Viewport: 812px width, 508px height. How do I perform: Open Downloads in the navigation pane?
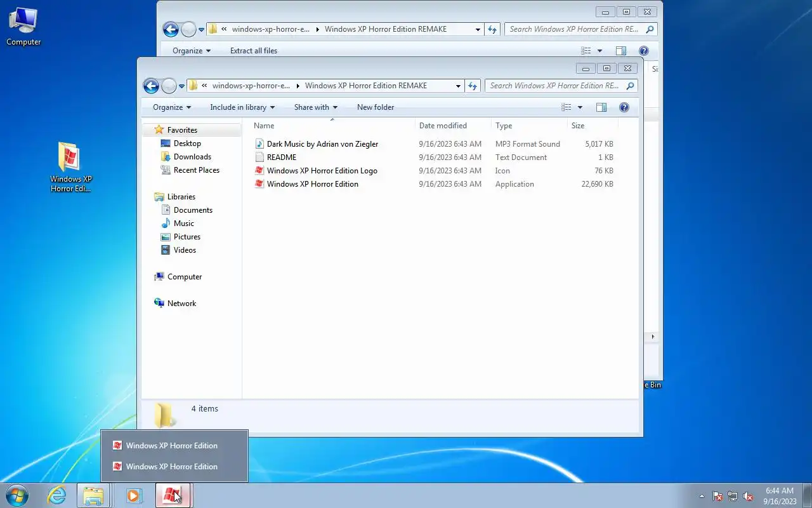[192, 157]
